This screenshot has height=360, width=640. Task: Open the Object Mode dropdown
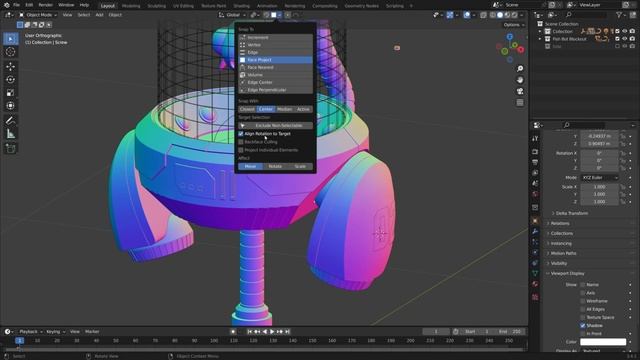point(37,15)
